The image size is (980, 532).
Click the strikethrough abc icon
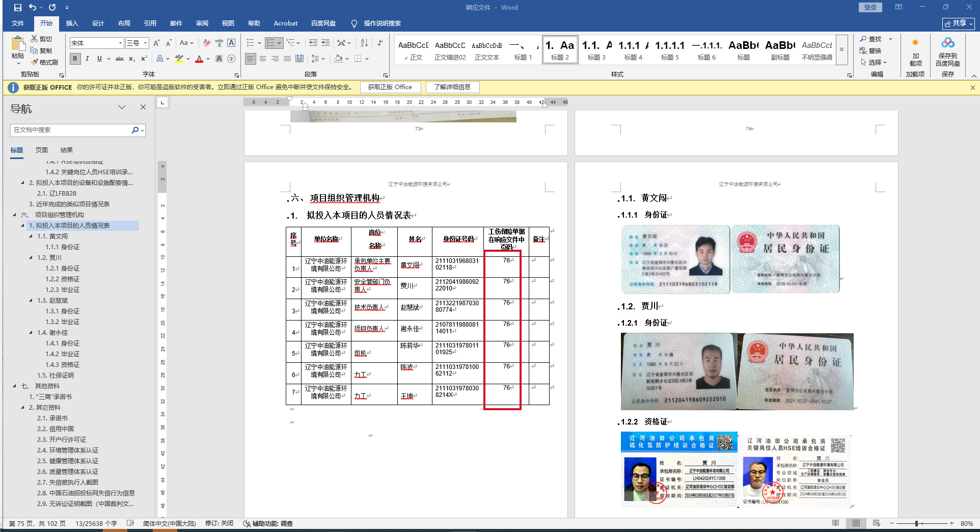[120, 59]
